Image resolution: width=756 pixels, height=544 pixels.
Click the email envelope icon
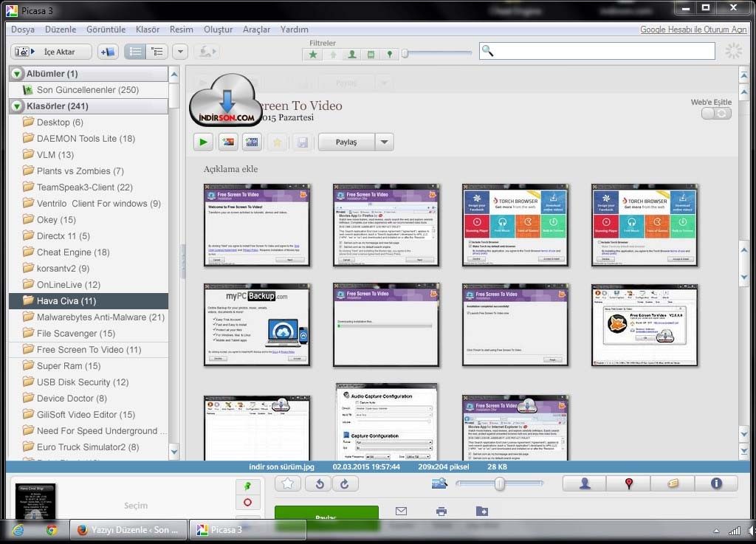point(401,511)
